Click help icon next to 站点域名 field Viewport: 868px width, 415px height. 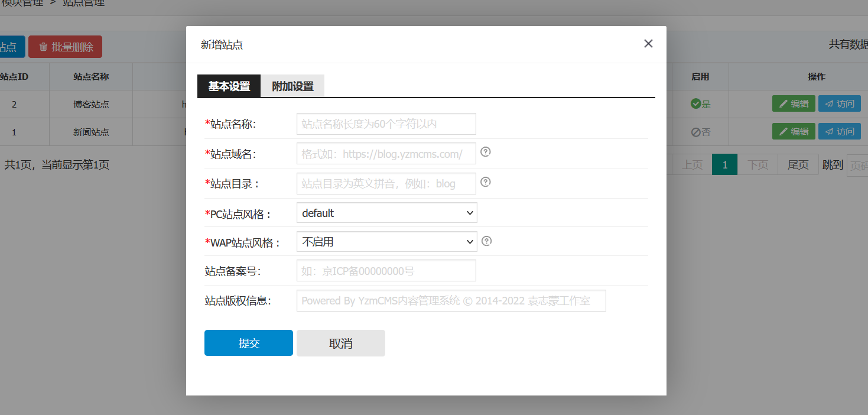point(486,152)
